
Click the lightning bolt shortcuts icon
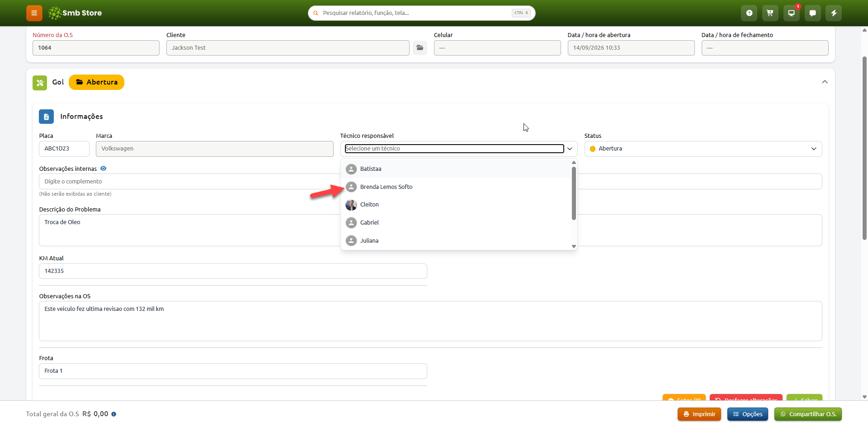pyautogui.click(x=834, y=13)
